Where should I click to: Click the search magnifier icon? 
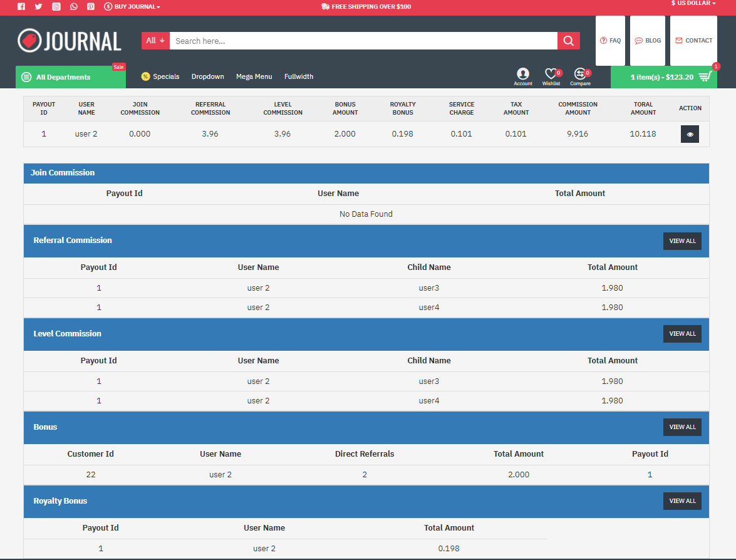point(568,40)
